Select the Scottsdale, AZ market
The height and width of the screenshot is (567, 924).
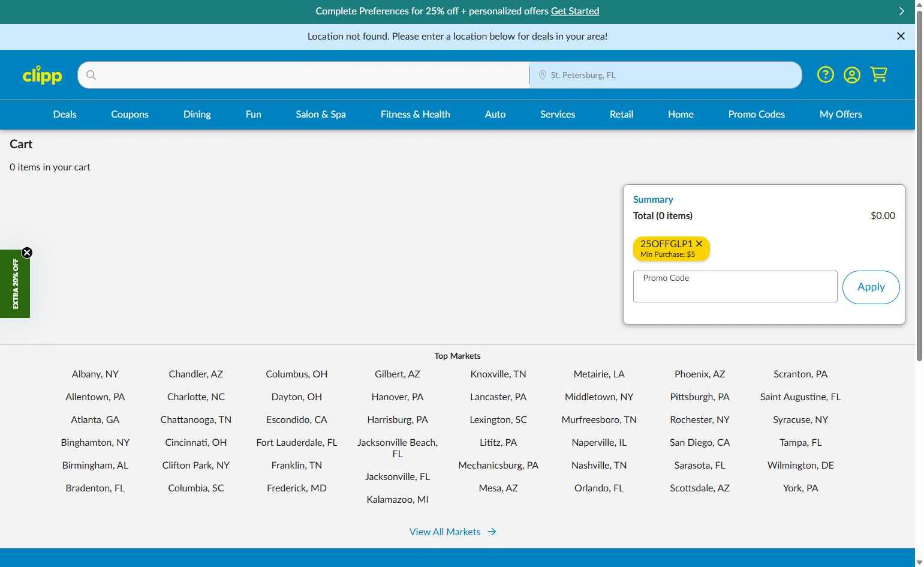click(x=700, y=488)
